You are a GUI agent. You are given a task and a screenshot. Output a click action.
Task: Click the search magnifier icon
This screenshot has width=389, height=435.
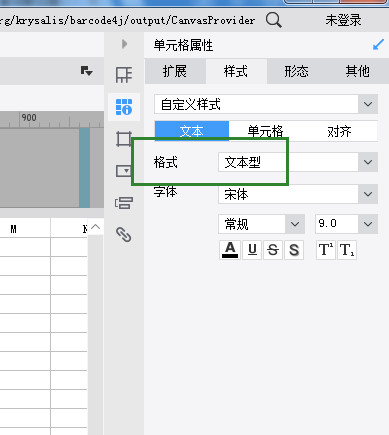pyautogui.click(x=274, y=20)
